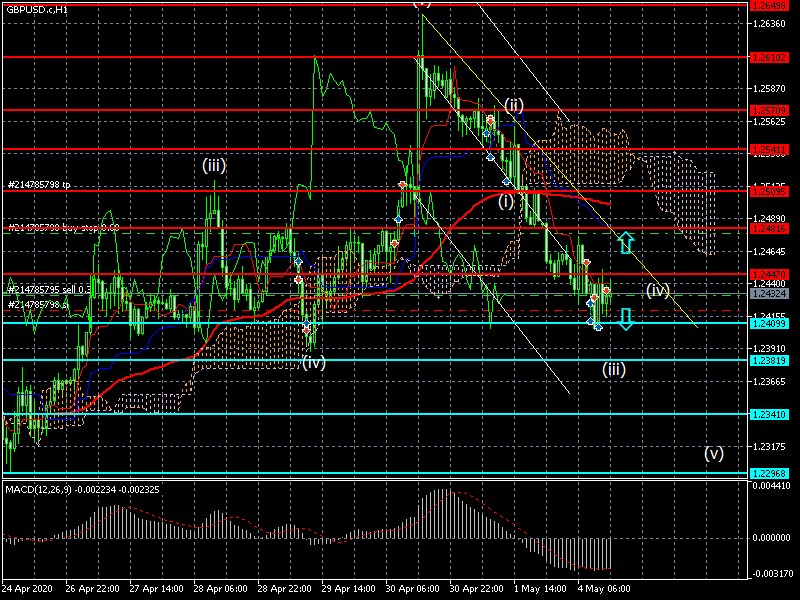Select the left wave (iii) label above the candle spike
The height and width of the screenshot is (600, 800).
[x=214, y=166]
